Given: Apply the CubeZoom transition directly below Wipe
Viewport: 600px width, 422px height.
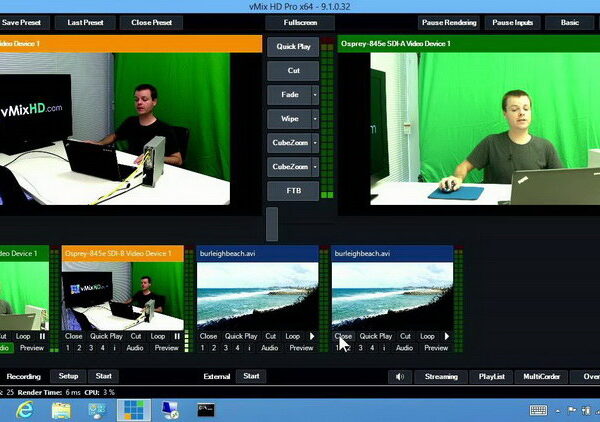Looking at the screenshot, I should point(290,143).
